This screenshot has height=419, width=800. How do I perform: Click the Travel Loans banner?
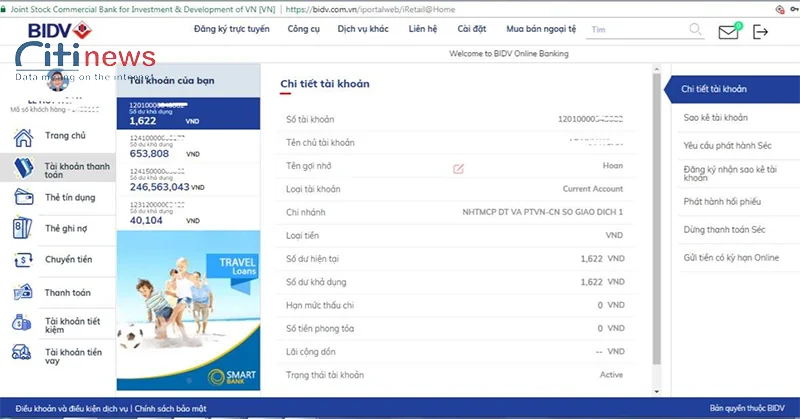coord(188,310)
